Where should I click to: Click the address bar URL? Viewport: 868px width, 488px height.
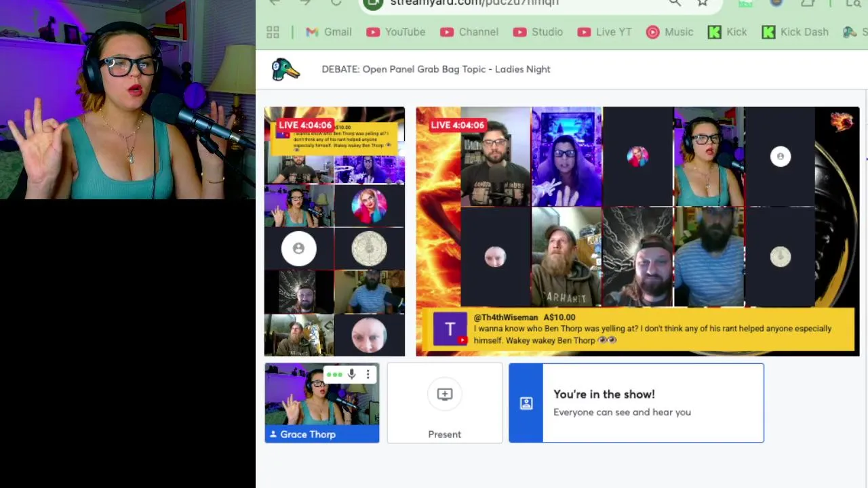pyautogui.click(x=475, y=3)
